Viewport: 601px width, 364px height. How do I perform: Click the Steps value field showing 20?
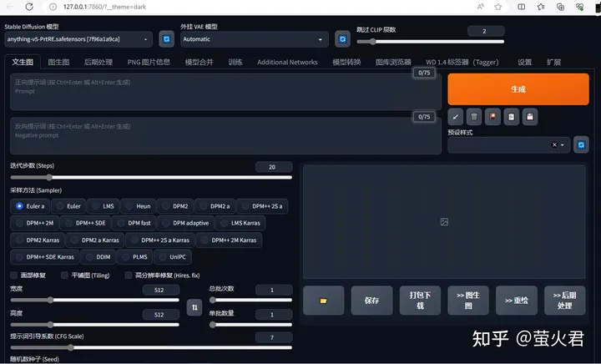(x=274, y=167)
